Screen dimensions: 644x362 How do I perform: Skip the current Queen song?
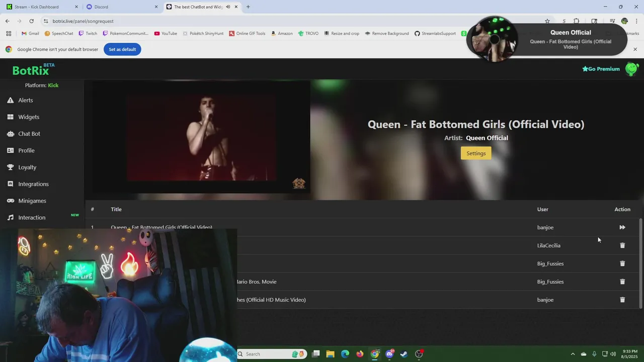622,227
